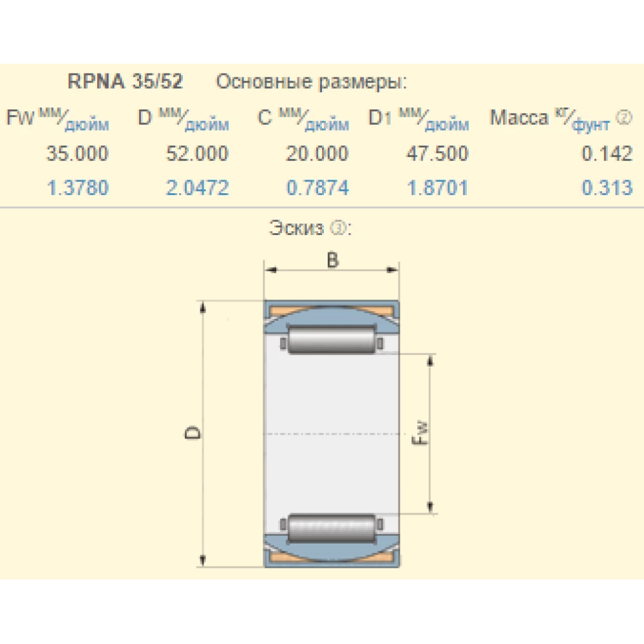The image size is (644, 644).
Task: Click the circled 2 note beside Масса
Action: pyautogui.click(x=623, y=118)
